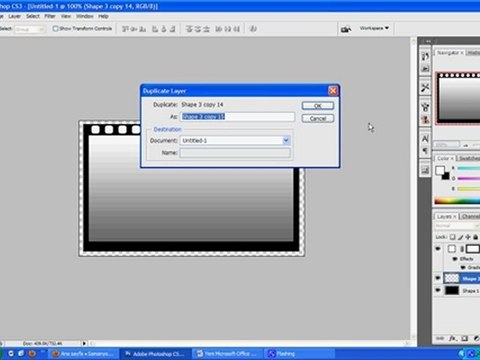Image resolution: width=480 pixels, height=360 pixels.
Task: Hide the top gradient layer eye
Action: tap(438, 249)
